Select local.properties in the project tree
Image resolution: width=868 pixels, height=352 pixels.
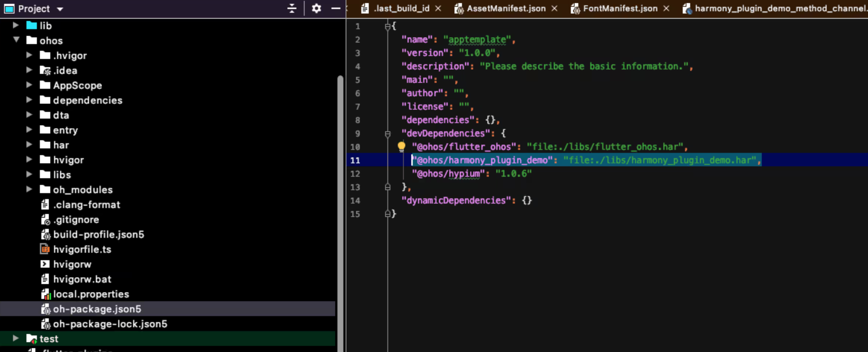91,294
